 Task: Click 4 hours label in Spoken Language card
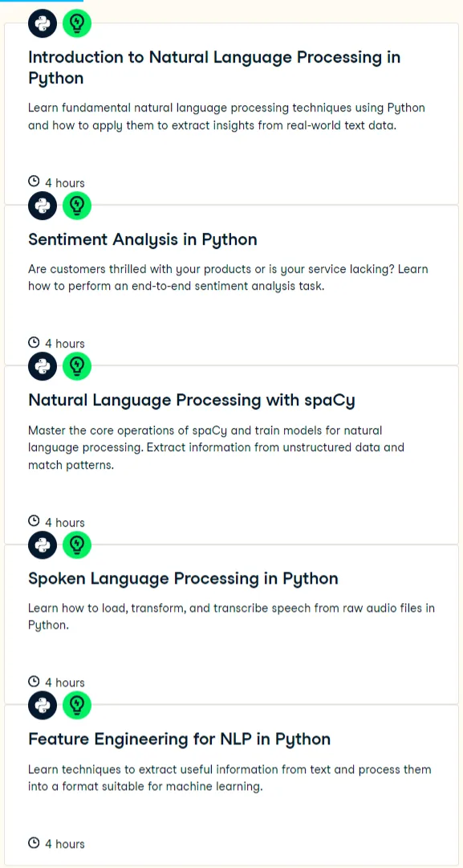65,683
